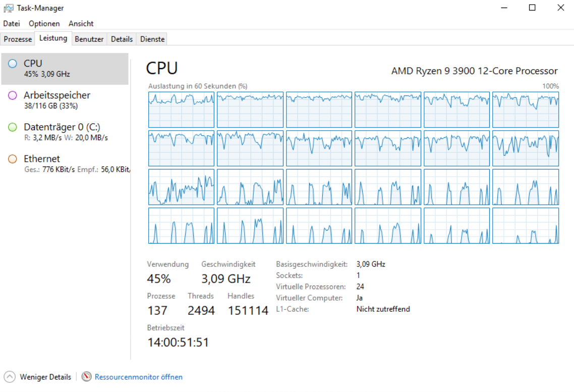Open Ressourcenmonitor öffnen link

coord(138,377)
